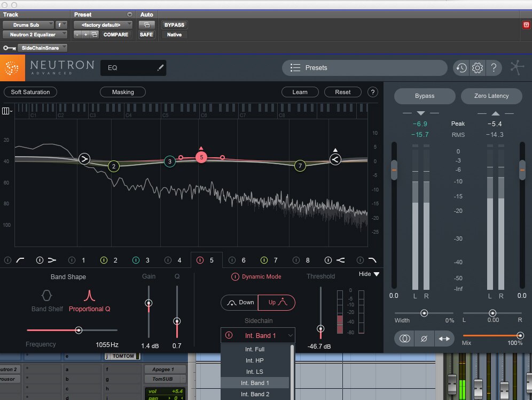Choose Int. Band 1 in list

pyautogui.click(x=255, y=383)
